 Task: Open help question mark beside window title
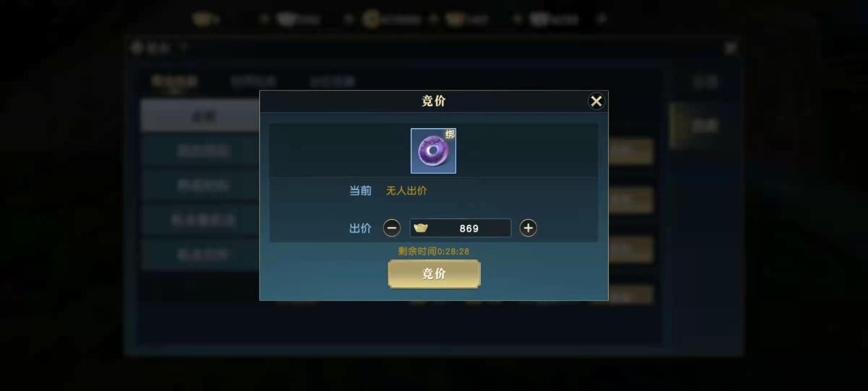pyautogui.click(x=184, y=47)
